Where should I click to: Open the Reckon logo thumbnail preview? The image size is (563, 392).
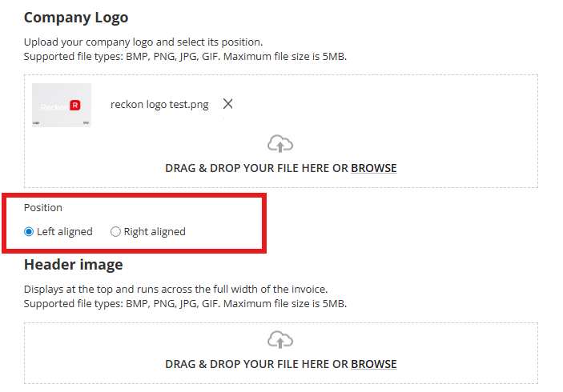pyautogui.click(x=62, y=105)
